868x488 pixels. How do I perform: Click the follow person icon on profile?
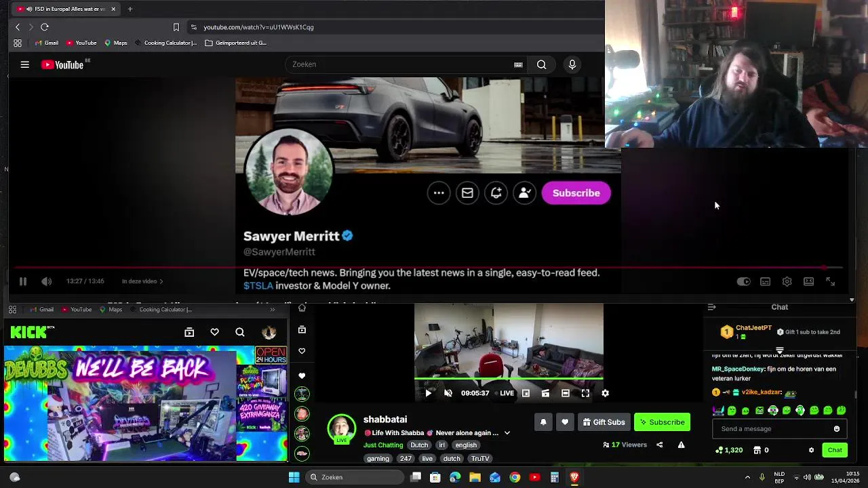point(524,193)
